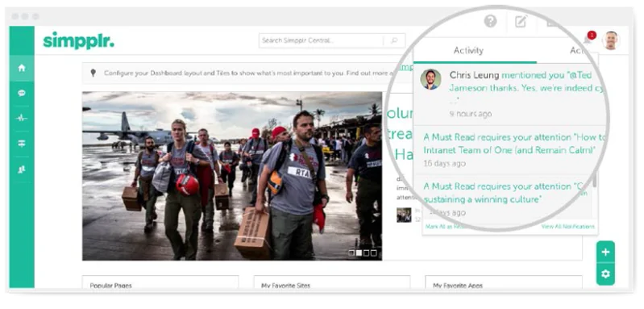
Task: Click the search magnifier icon
Action: click(394, 40)
